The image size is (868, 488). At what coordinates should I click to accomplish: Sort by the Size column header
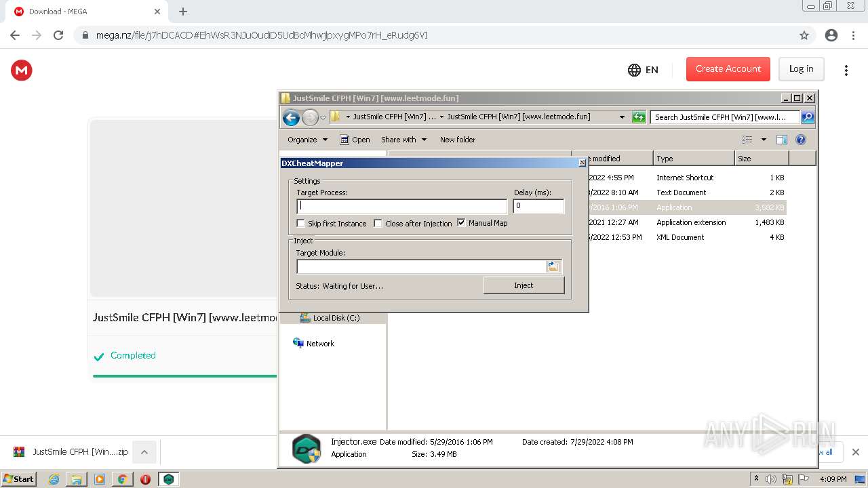762,159
